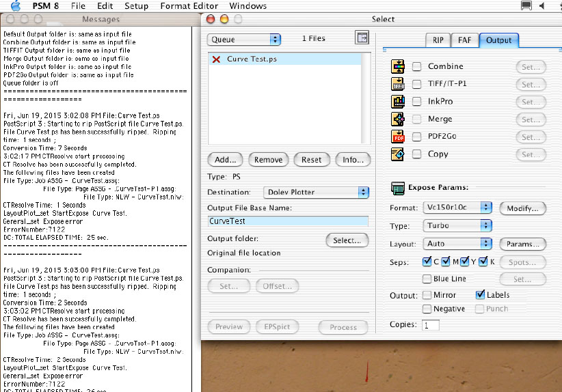Screen dimensions: 562x392
Task: Enable the TIFF/IT-P1 checkbox
Action: [x=416, y=84]
